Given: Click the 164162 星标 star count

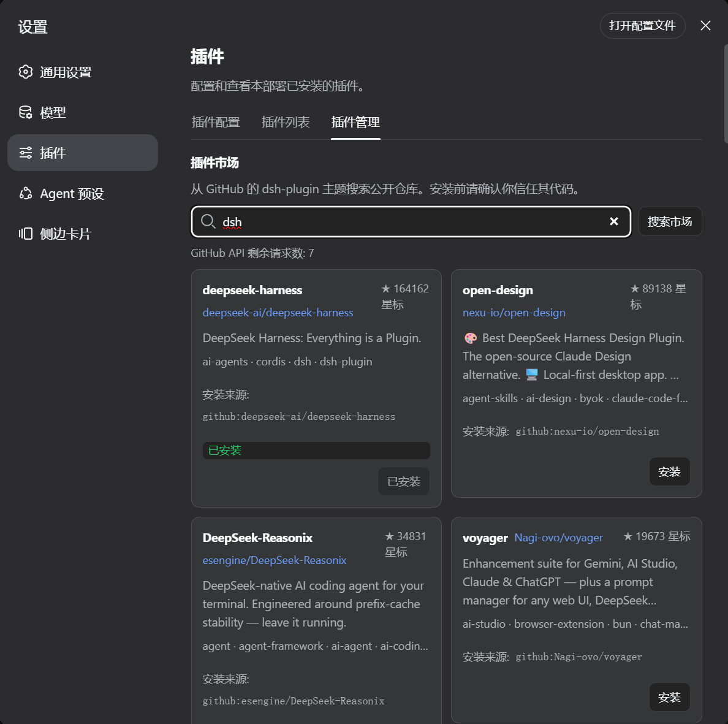Looking at the screenshot, I should tap(405, 296).
